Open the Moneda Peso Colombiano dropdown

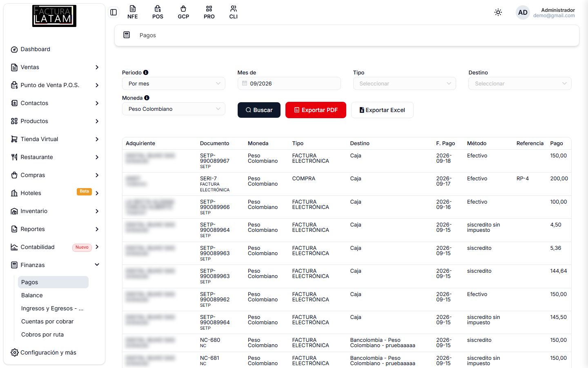(x=174, y=109)
